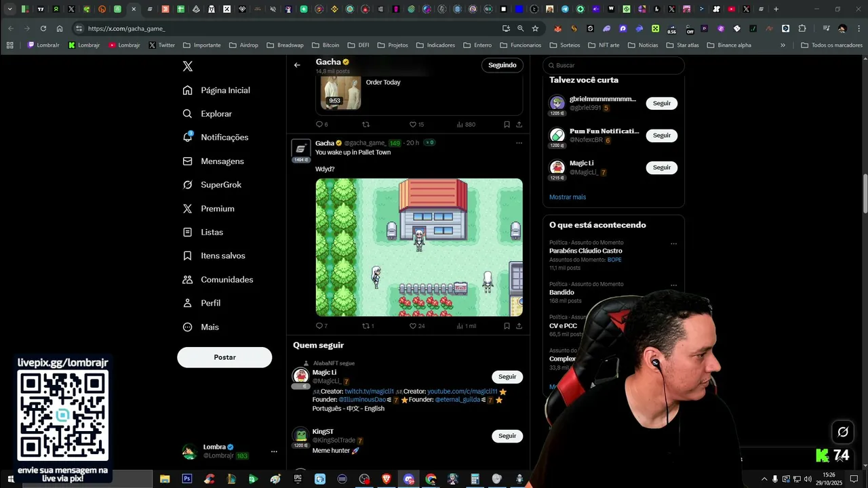Click the browser address bar URL
This screenshot has height=488, width=868.
126,28
